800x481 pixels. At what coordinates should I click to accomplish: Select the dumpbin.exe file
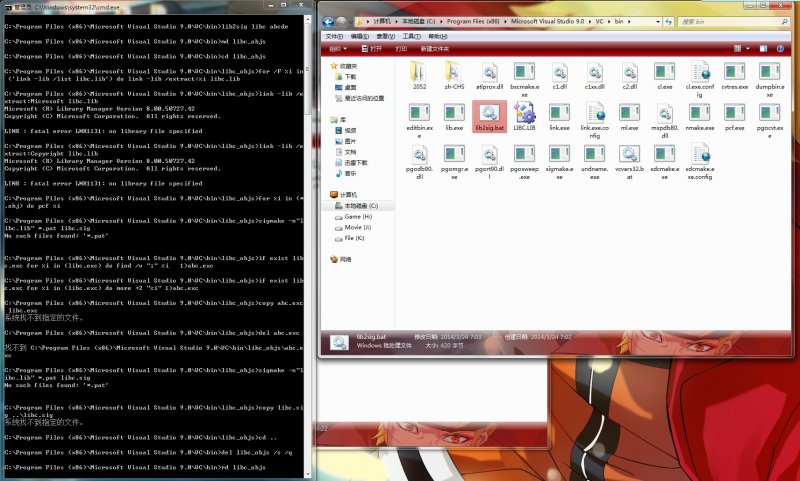tap(769, 79)
